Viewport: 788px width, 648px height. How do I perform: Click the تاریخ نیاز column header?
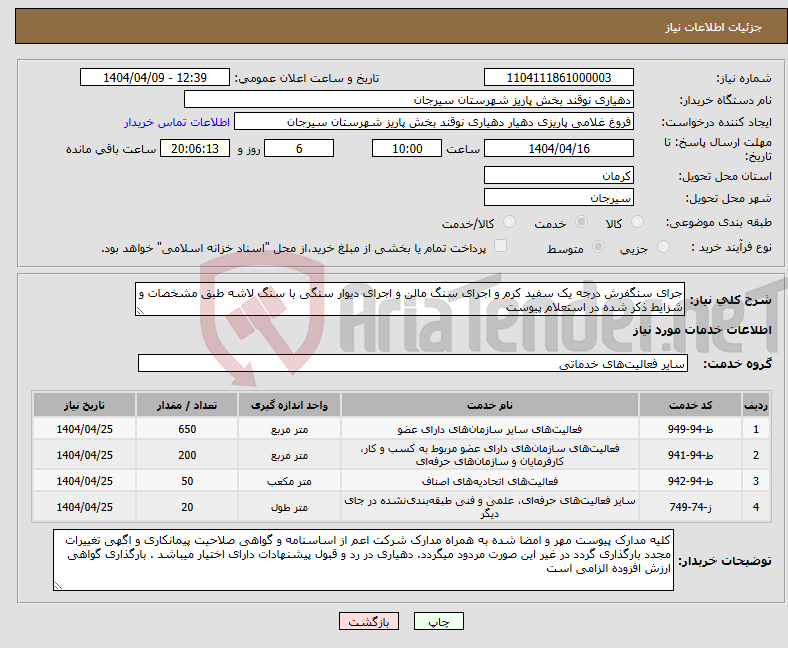click(x=84, y=405)
